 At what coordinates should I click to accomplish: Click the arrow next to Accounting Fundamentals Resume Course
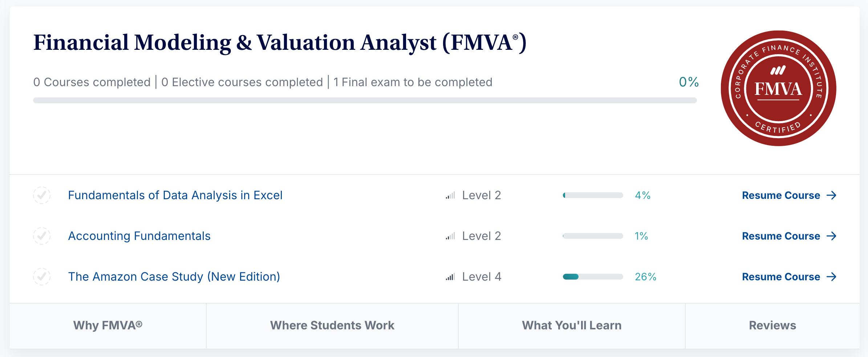click(831, 236)
